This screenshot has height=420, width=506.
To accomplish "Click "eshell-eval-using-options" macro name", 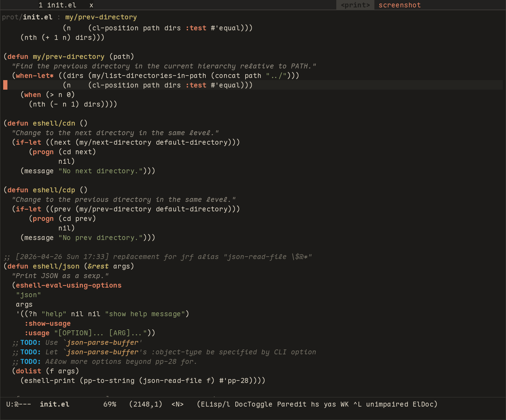I will click(69, 285).
